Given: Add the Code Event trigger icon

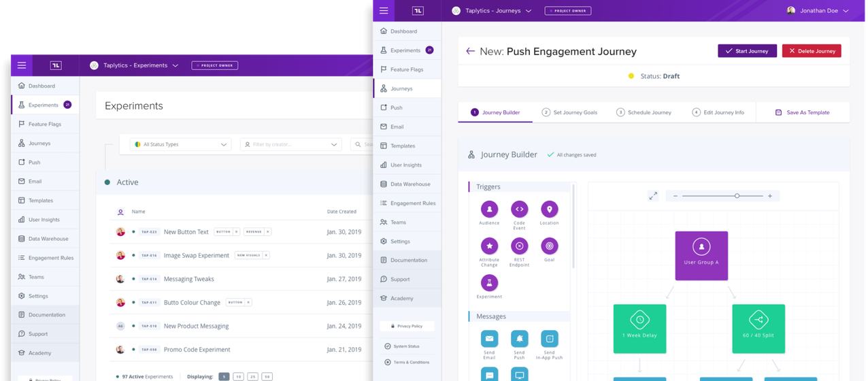Looking at the screenshot, I should coord(519,210).
